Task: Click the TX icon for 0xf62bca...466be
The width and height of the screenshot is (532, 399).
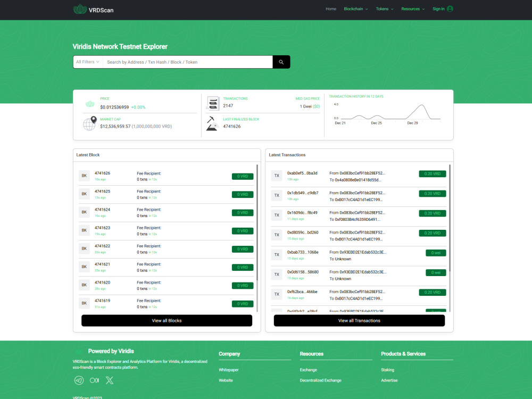Action: click(277, 294)
